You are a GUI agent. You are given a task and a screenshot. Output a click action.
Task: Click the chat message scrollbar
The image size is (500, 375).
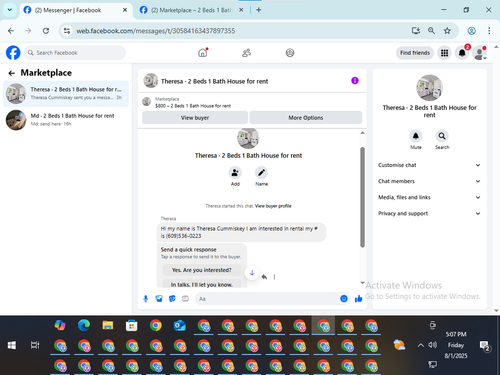(x=362, y=197)
